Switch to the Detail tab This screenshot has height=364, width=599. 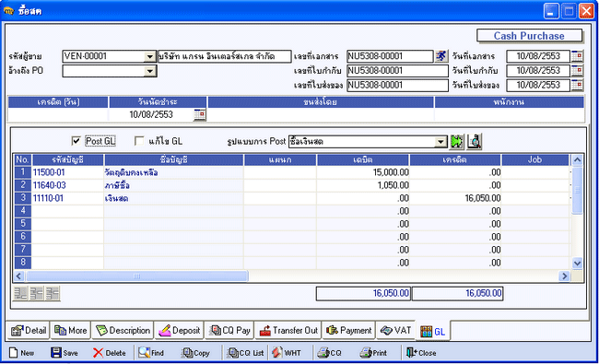coord(29,331)
